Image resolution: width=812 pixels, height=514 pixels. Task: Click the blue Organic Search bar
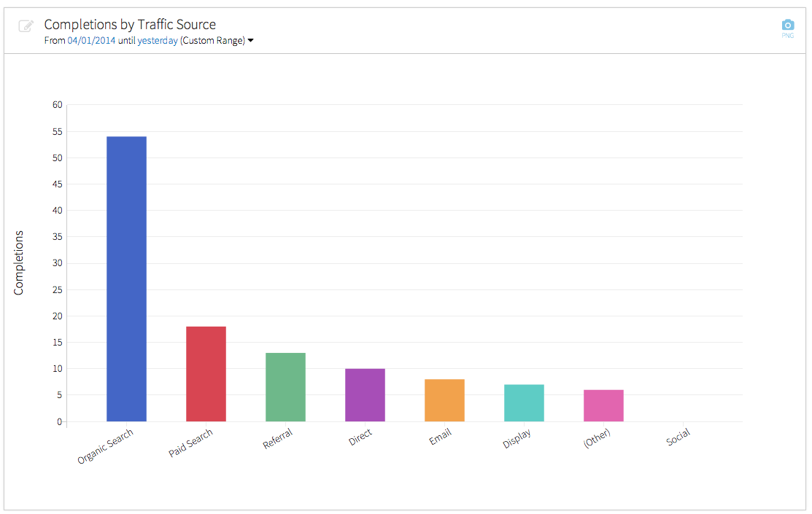coord(126,279)
